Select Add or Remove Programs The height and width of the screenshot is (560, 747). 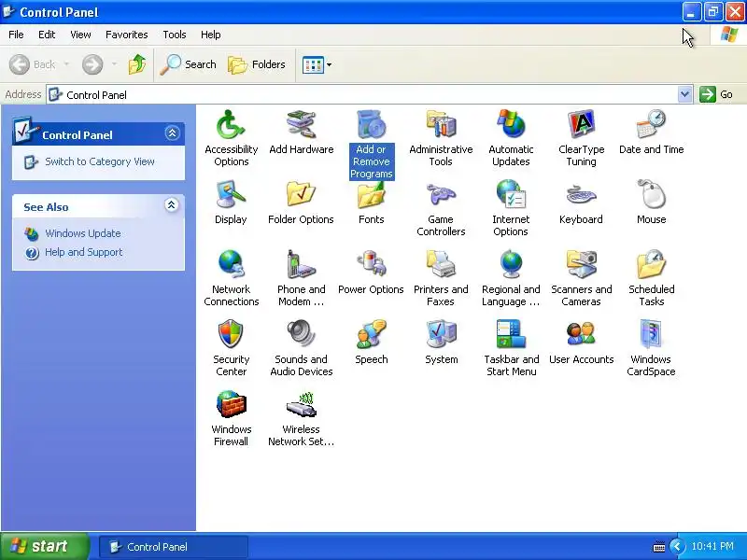pyautogui.click(x=372, y=145)
